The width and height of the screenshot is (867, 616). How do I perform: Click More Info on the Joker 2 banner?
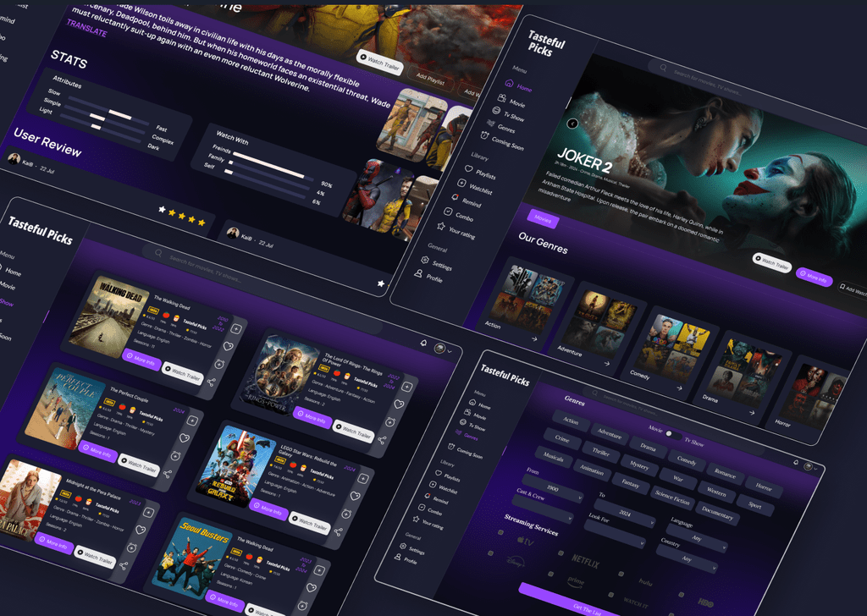pyautogui.click(x=815, y=276)
